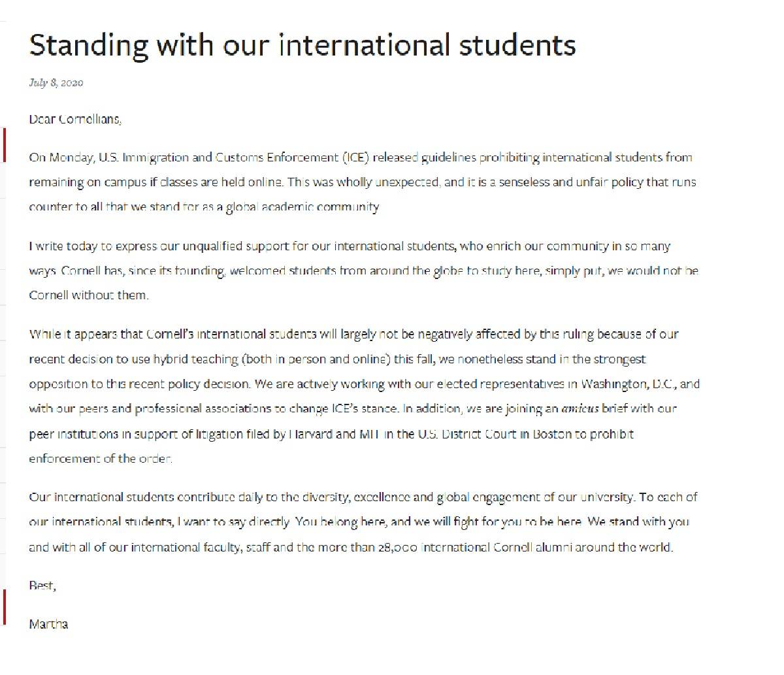This screenshot has height=675, width=784.
Task: Click the 'Standing with our international students' heading
Action: [302, 46]
